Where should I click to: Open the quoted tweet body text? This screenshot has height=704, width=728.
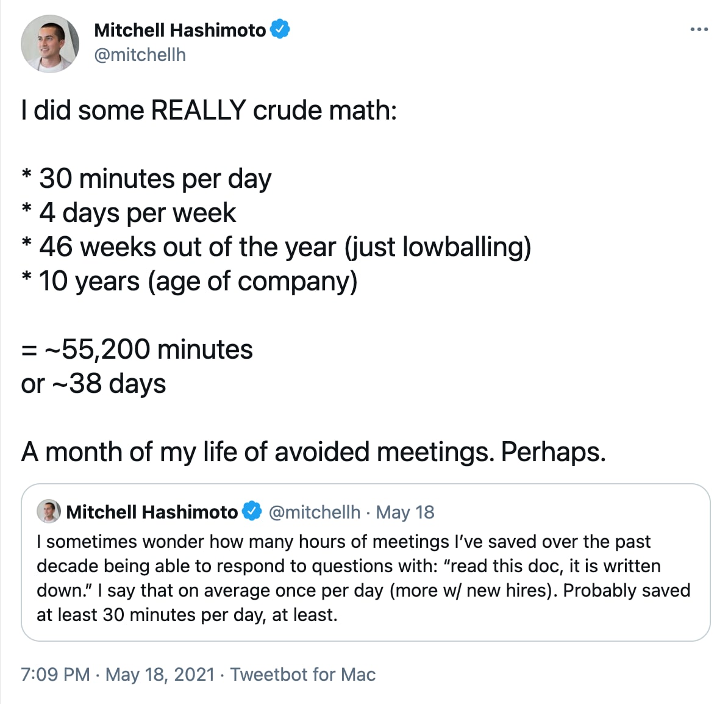[363, 578]
